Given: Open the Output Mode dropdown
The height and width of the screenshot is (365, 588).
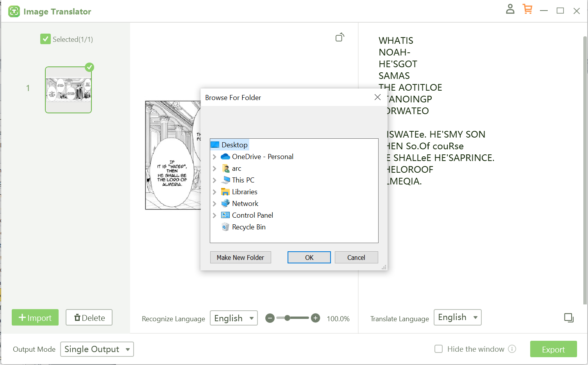Looking at the screenshot, I should [97, 349].
